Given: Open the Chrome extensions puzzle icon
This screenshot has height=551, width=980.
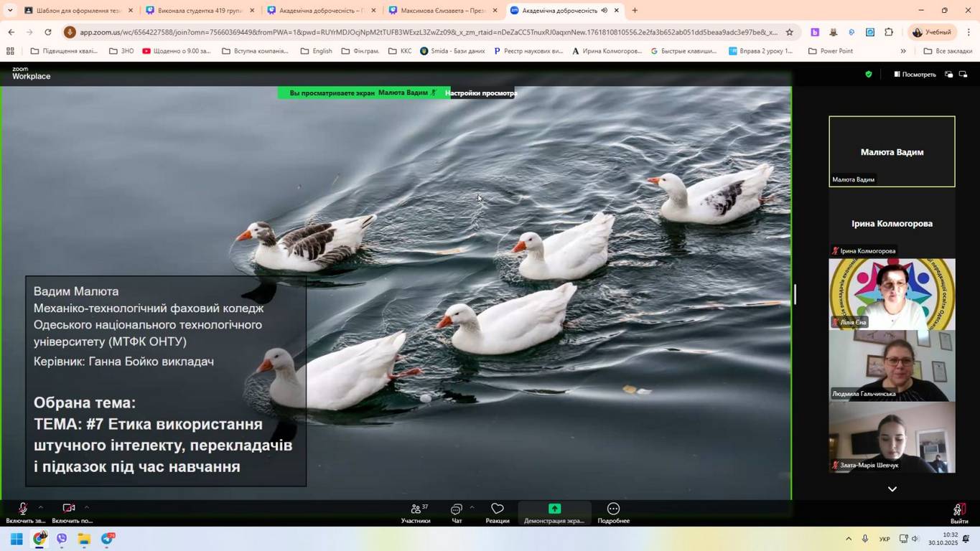Looking at the screenshot, I should [889, 32].
